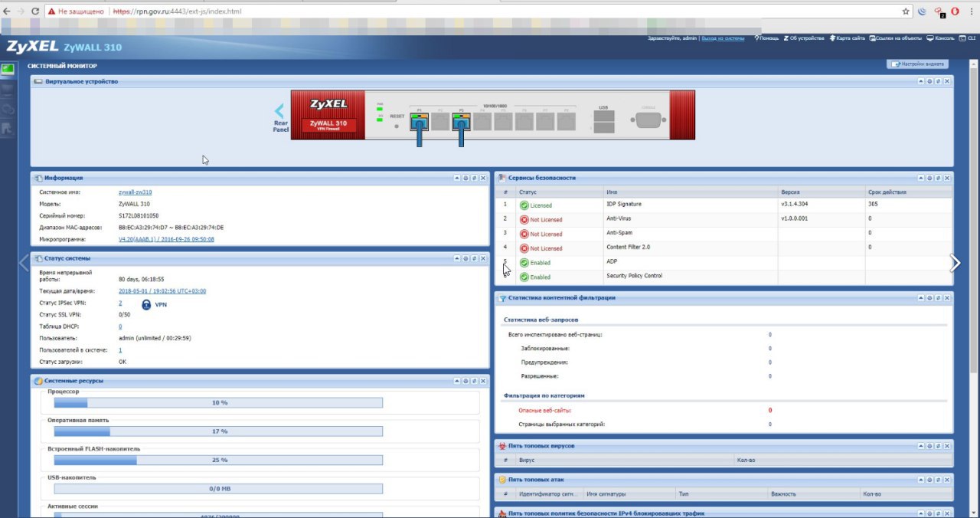
Task: Reload page with browser refresh button
Action: point(35,11)
